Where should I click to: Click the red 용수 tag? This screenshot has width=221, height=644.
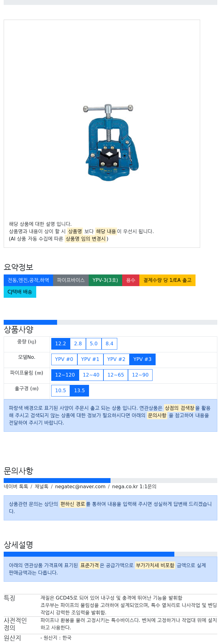pos(131,280)
